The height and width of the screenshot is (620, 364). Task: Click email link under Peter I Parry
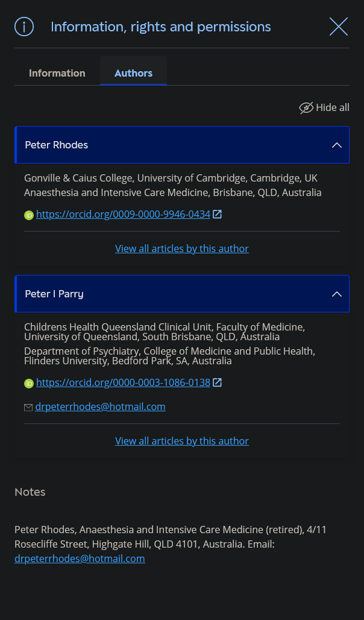click(x=100, y=406)
